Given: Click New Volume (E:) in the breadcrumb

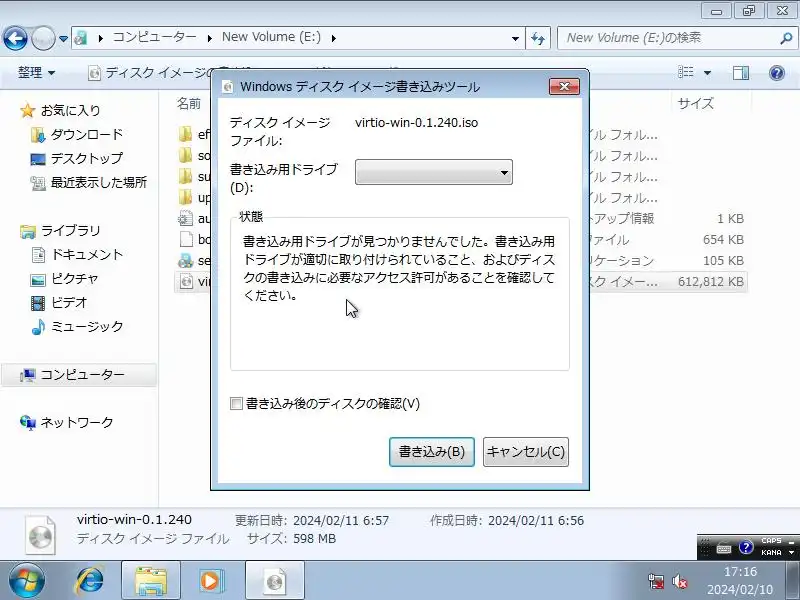Looking at the screenshot, I should [x=271, y=37].
